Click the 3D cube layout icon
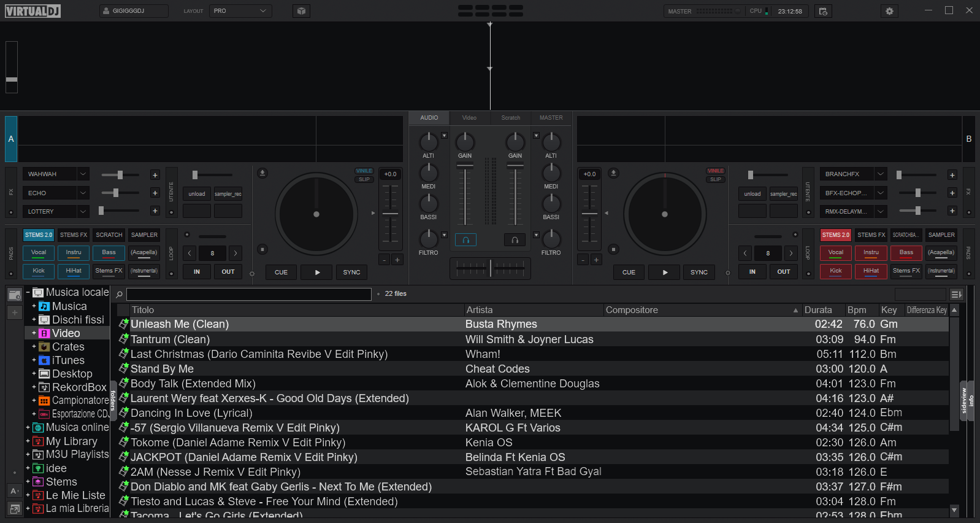The width and height of the screenshot is (980, 523). [x=301, y=11]
